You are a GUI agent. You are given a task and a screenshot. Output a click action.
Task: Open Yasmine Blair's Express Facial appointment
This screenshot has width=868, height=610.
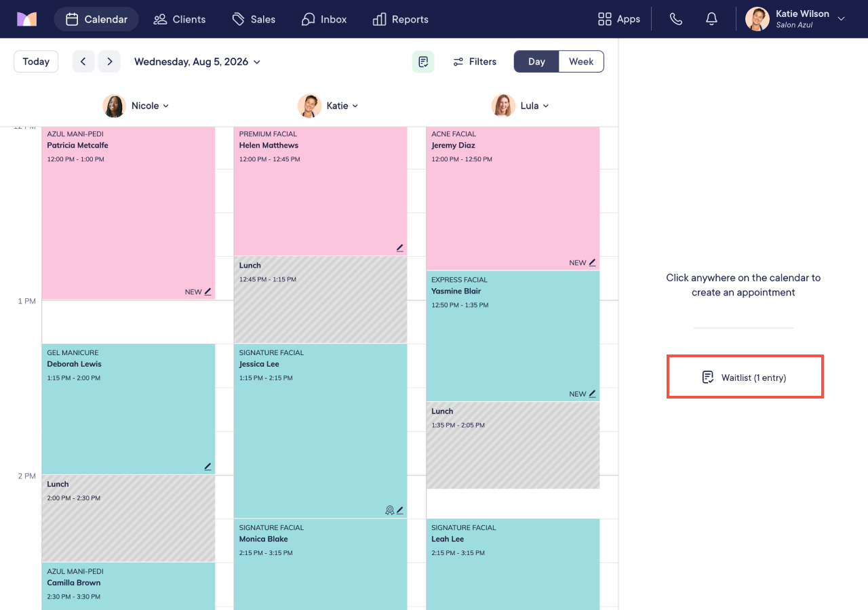[x=513, y=336]
